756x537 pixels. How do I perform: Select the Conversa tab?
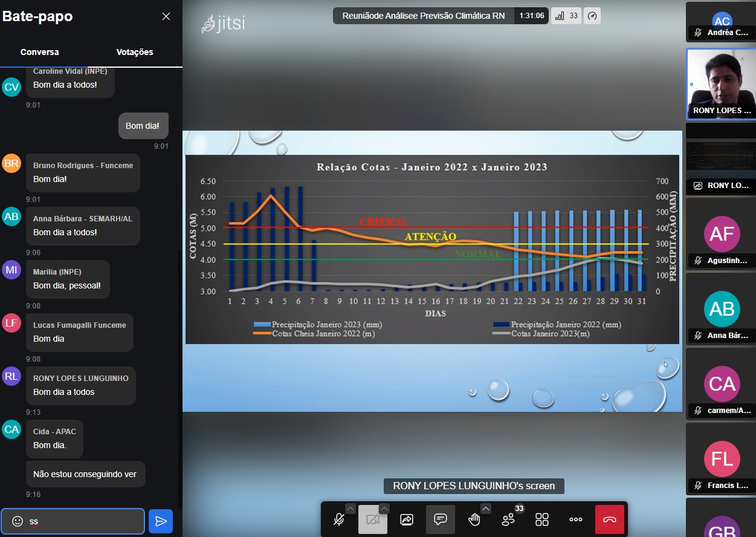pos(40,52)
